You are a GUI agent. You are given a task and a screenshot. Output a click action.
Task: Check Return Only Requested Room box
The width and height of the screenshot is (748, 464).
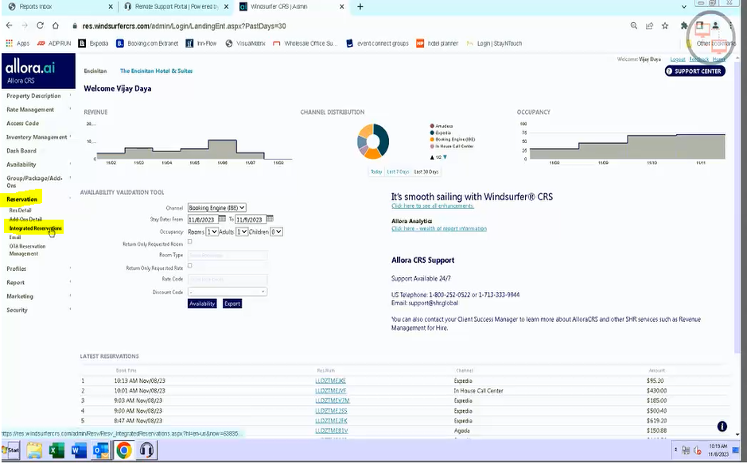pos(190,242)
